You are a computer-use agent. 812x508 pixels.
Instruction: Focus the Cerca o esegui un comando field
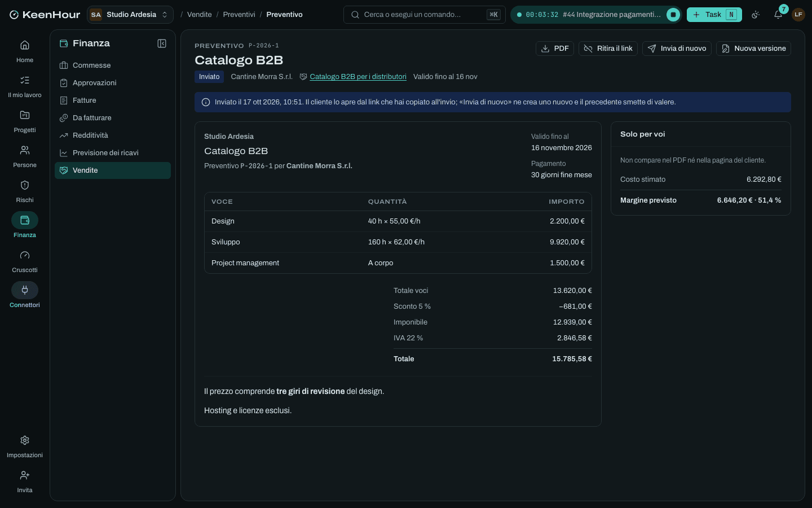click(x=424, y=15)
